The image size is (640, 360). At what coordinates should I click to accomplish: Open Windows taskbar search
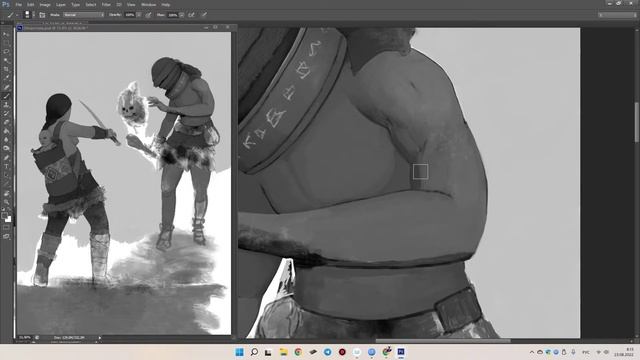click(254, 352)
